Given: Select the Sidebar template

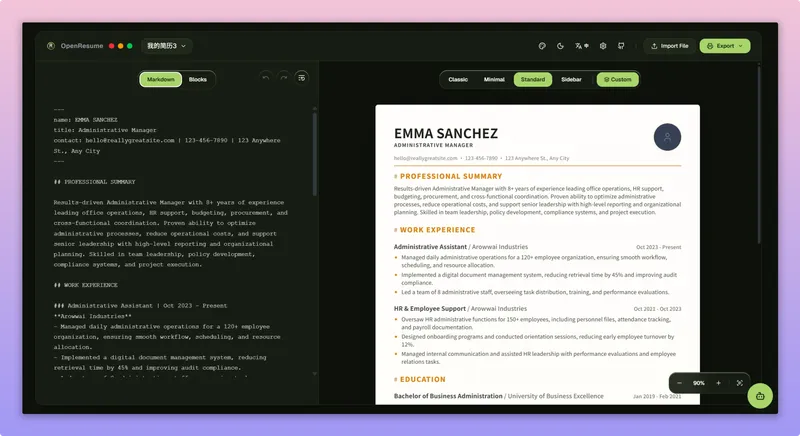Looking at the screenshot, I should pyautogui.click(x=571, y=80).
